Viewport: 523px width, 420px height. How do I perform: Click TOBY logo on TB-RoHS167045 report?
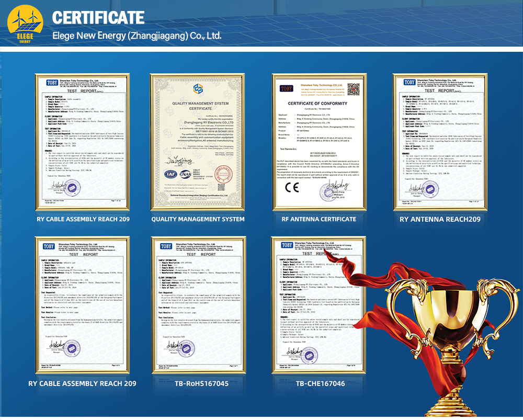[x=166, y=246]
